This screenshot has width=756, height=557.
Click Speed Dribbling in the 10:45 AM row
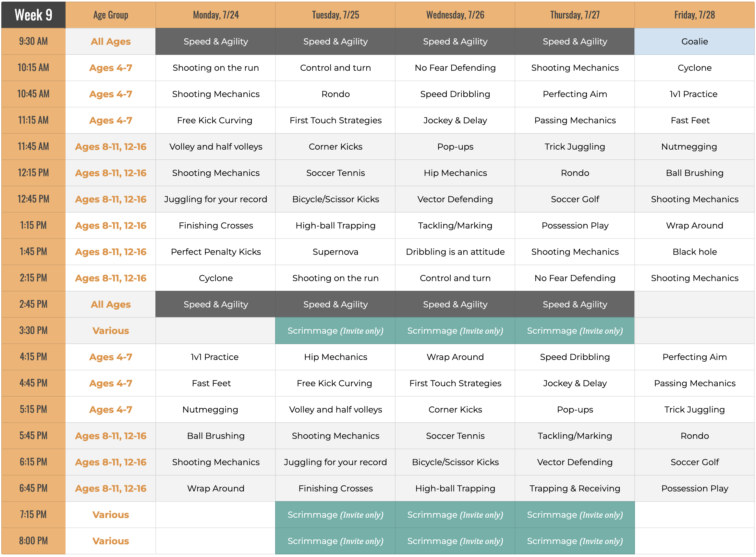click(x=455, y=94)
